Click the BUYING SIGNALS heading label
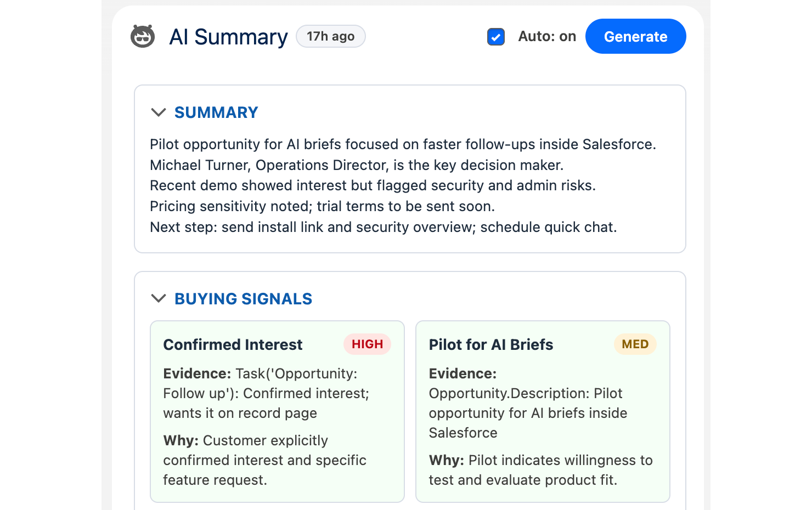The width and height of the screenshot is (812, 510). point(243,299)
